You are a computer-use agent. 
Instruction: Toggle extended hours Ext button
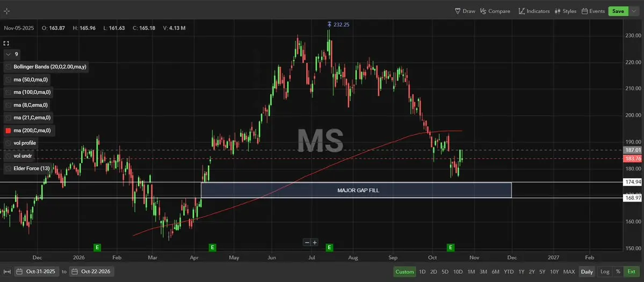tap(631, 271)
